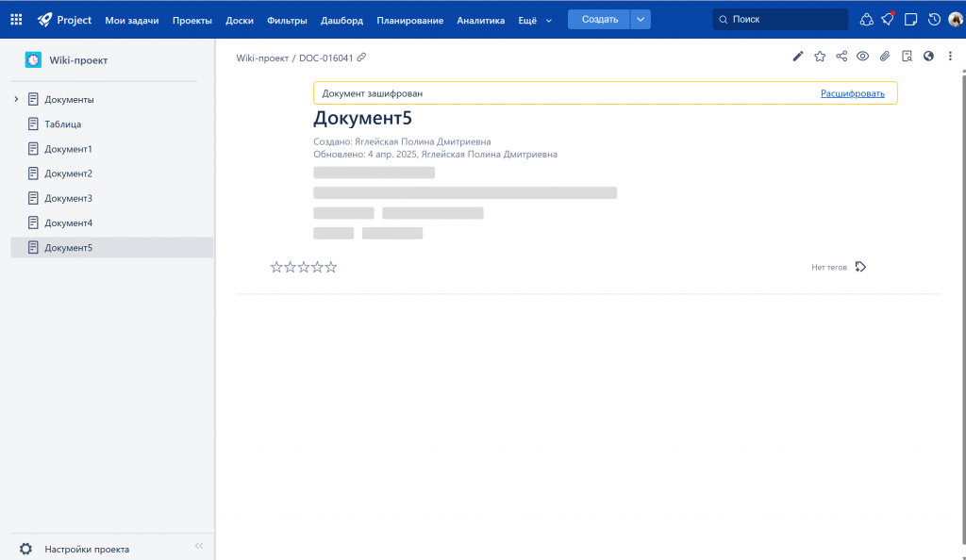Edit document with pencil icon
Screen dimensions: 966x560
[x=798, y=56]
